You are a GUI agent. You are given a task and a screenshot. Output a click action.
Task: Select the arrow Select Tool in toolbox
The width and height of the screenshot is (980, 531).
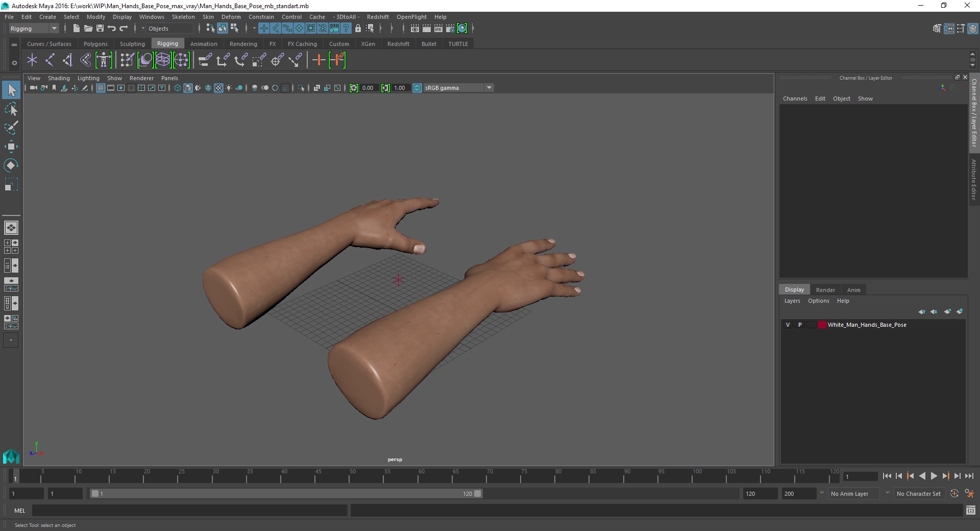[11, 90]
